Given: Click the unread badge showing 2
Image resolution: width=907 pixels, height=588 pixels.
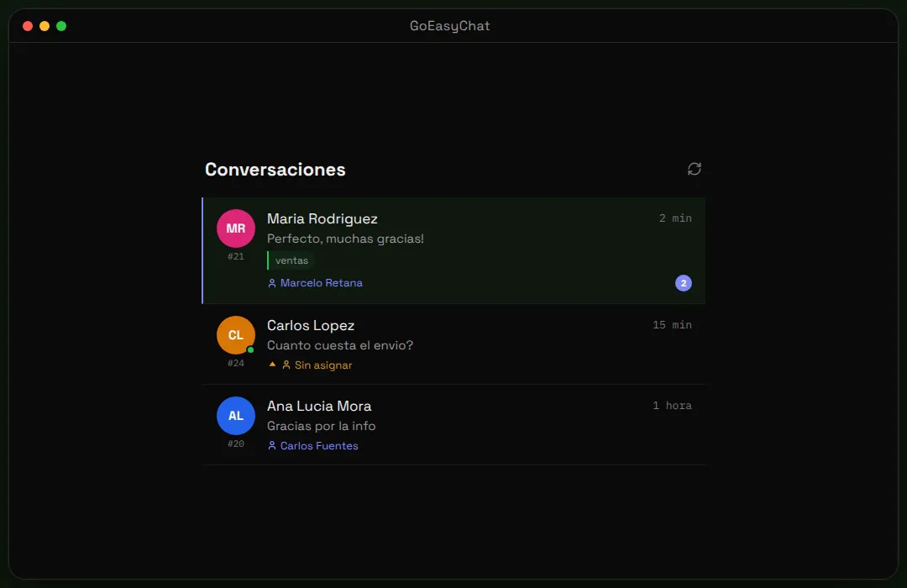Looking at the screenshot, I should click(683, 283).
